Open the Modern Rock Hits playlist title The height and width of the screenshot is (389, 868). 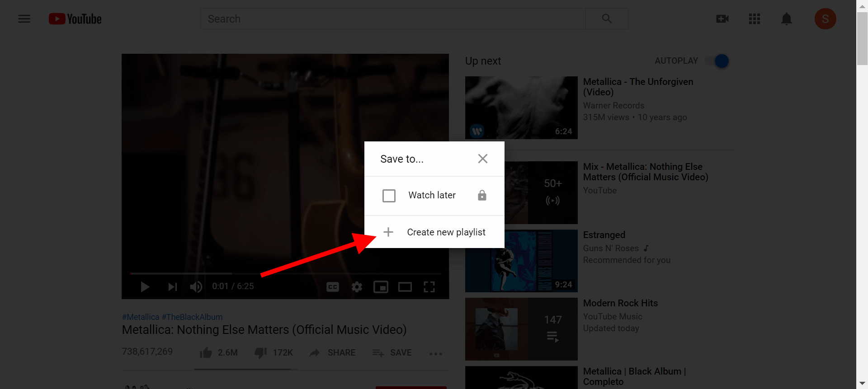[620, 303]
